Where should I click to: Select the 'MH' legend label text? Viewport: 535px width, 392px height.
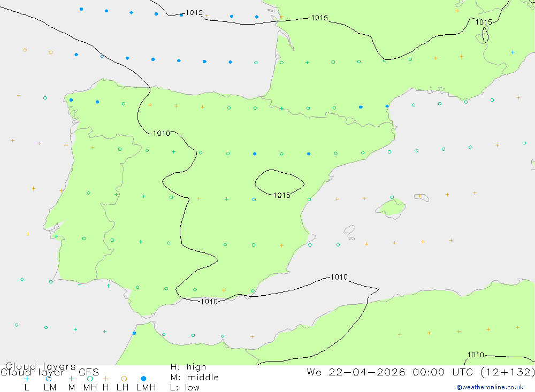click(x=90, y=388)
